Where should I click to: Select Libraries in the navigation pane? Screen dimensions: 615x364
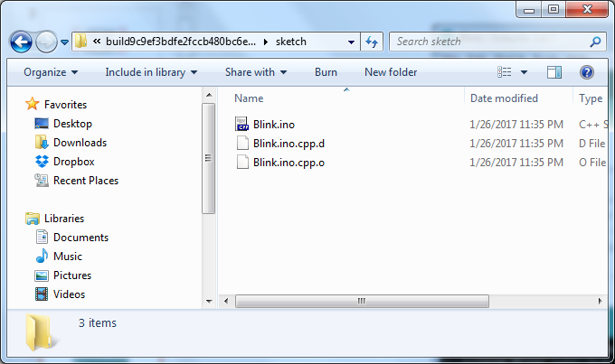64,219
